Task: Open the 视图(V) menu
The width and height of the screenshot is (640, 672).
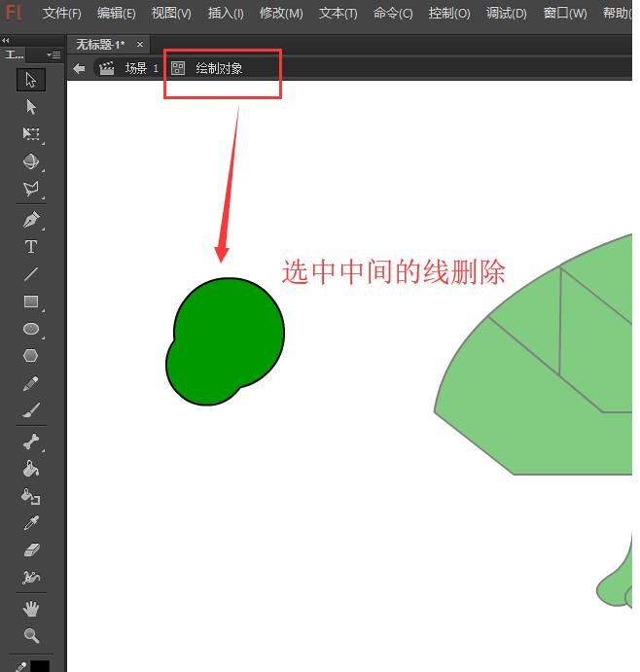Action: click(171, 14)
